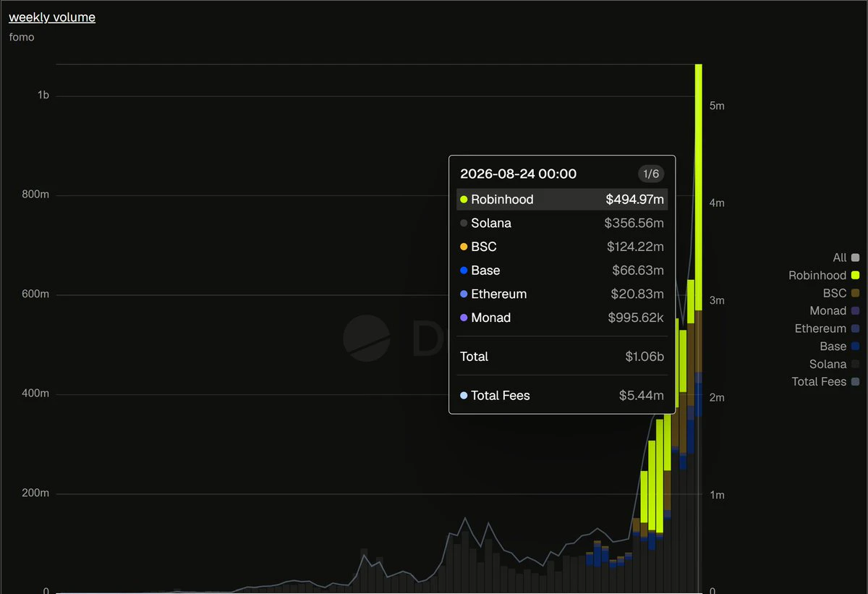Viewport: 868px width, 594px height.
Task: Click the 1/6 page indicator badge
Action: (x=651, y=174)
